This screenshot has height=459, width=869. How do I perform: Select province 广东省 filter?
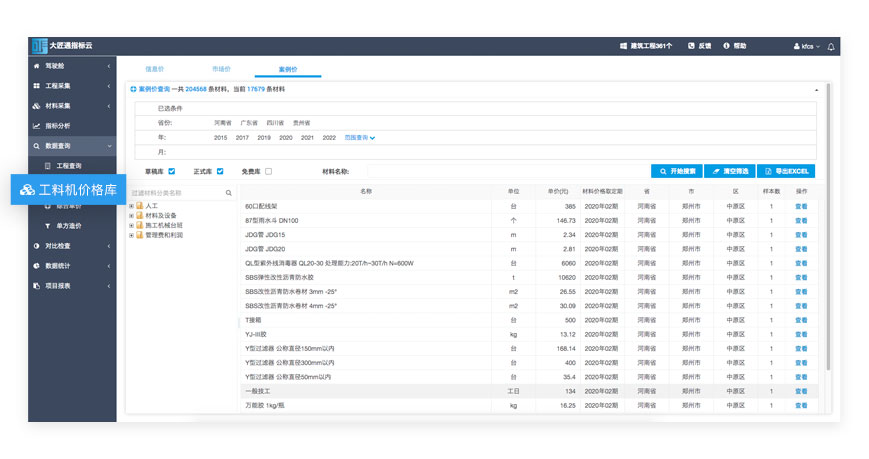249,123
